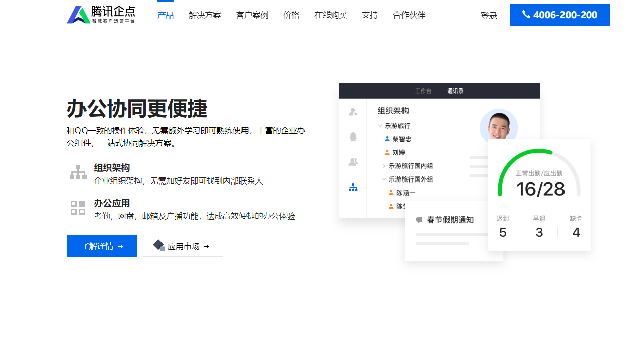This screenshot has width=644, height=362.
Task: Click the starred contact icon in the sidebar
Action: pos(353,112)
